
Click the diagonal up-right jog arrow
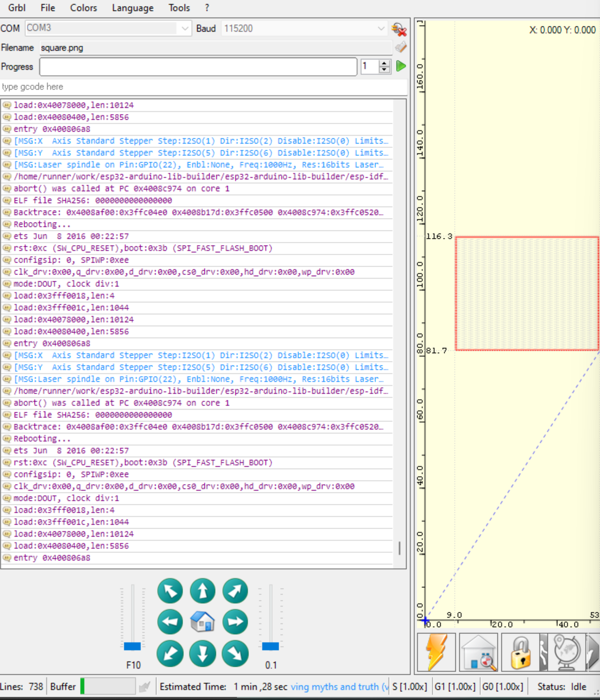tap(235, 591)
